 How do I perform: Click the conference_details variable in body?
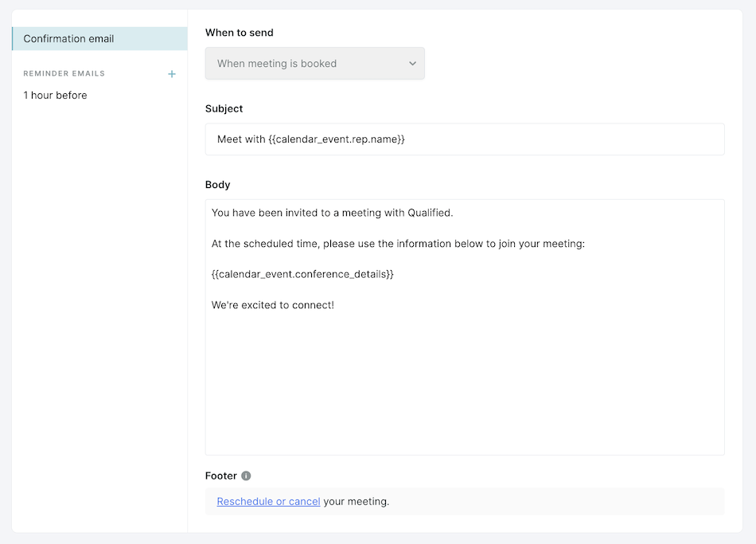(x=302, y=274)
